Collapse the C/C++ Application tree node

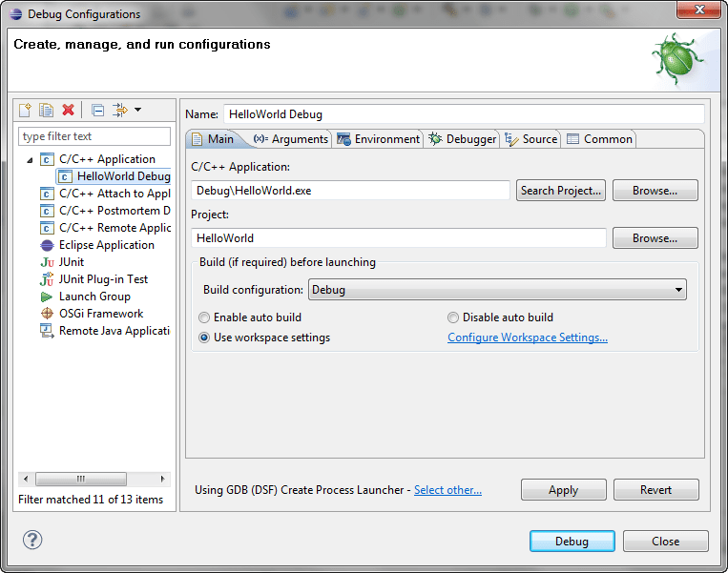click(x=30, y=160)
